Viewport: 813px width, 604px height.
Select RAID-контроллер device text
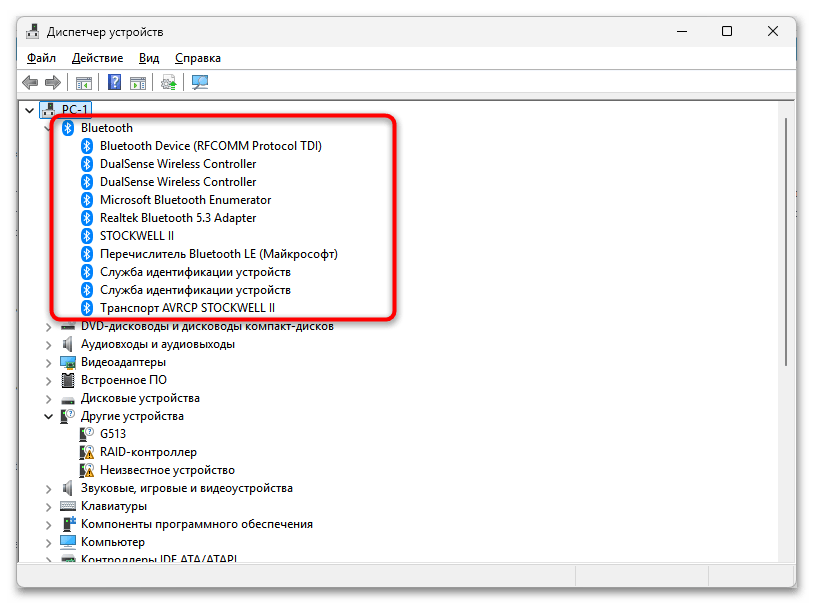click(148, 452)
